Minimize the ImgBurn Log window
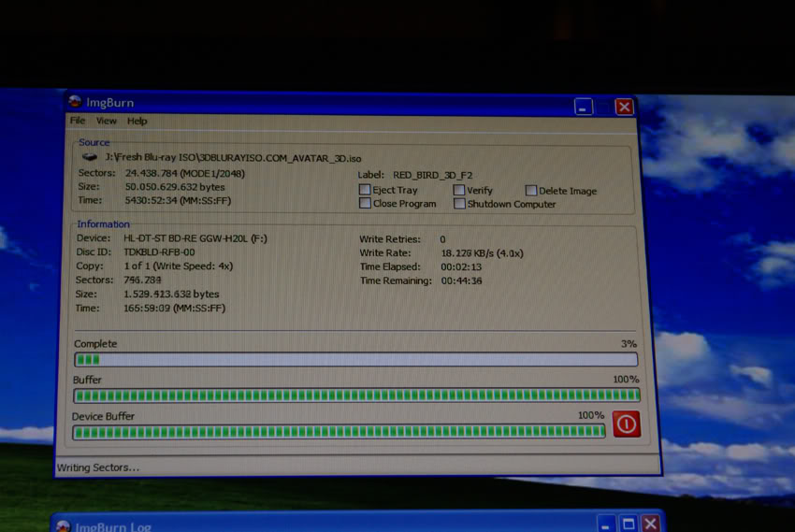This screenshot has height=532, width=795. tap(607, 525)
